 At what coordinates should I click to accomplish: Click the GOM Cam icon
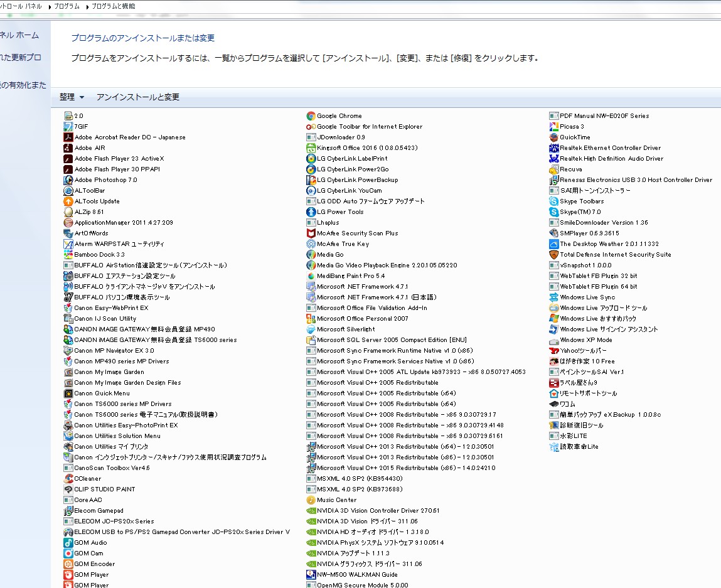(x=68, y=553)
